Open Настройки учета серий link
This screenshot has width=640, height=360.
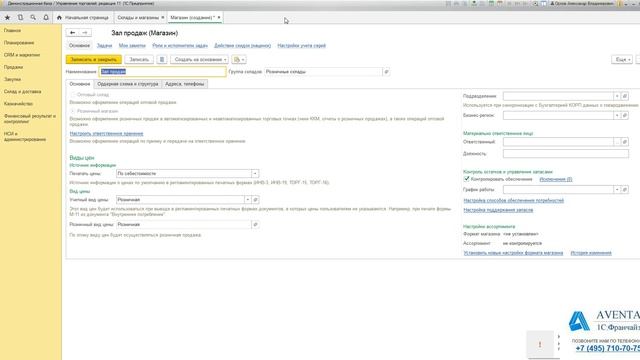point(302,46)
